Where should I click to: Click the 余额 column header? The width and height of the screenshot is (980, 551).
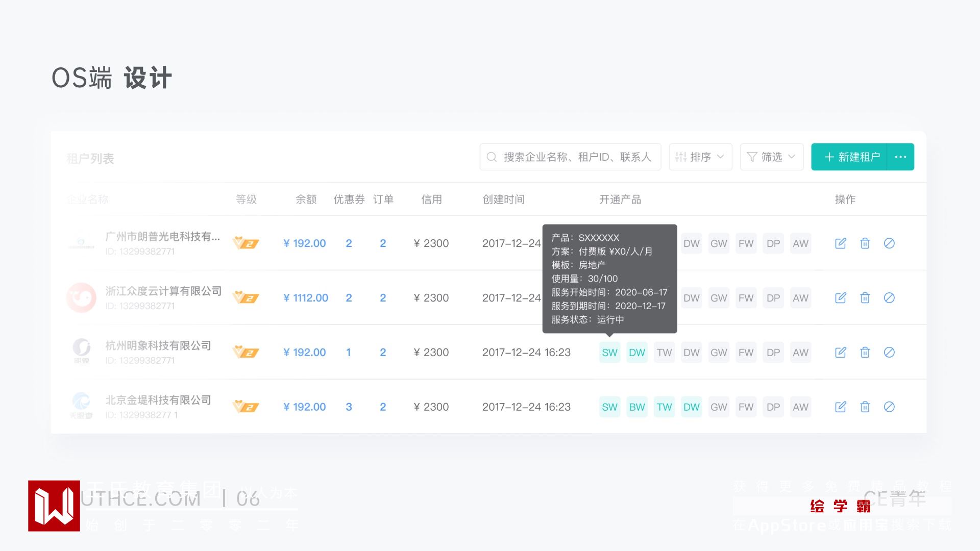click(x=306, y=199)
